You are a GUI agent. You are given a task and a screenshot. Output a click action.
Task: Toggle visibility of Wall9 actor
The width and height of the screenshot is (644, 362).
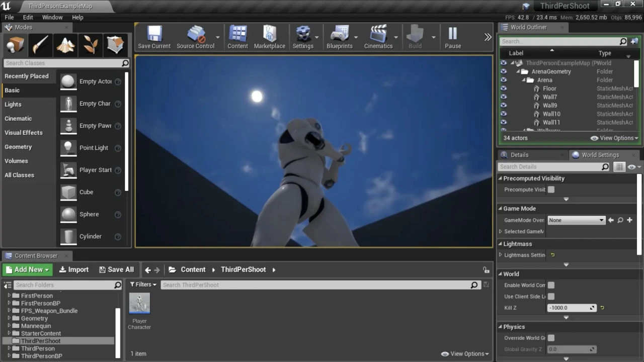pyautogui.click(x=504, y=106)
